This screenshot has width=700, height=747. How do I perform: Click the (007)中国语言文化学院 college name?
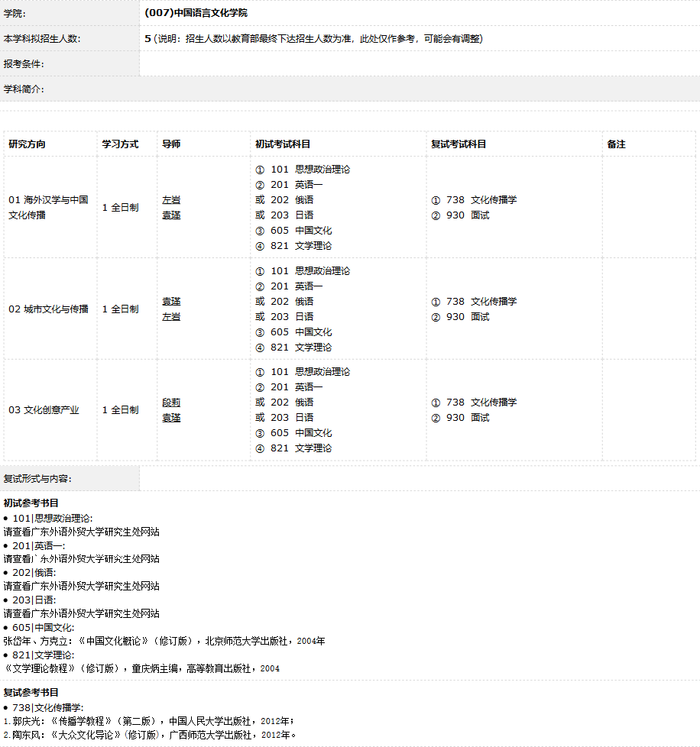(196, 13)
